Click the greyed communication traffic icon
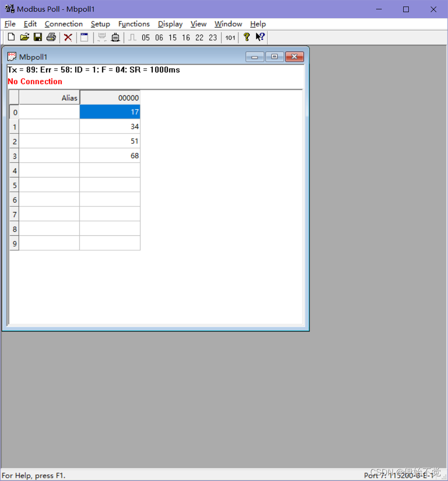 click(x=102, y=37)
